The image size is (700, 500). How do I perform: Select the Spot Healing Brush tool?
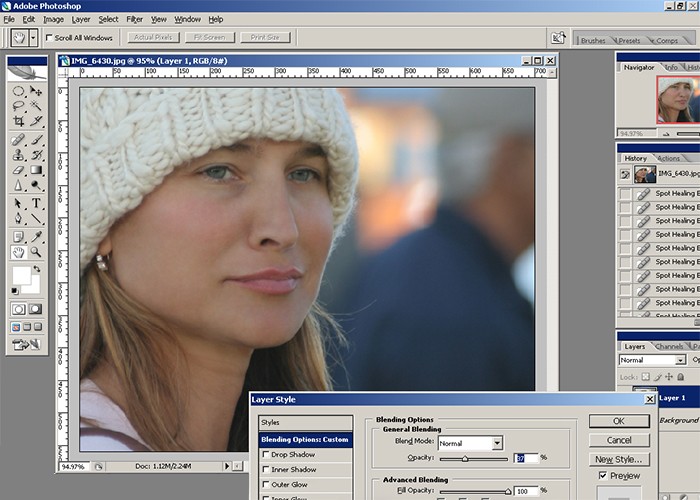[18, 140]
